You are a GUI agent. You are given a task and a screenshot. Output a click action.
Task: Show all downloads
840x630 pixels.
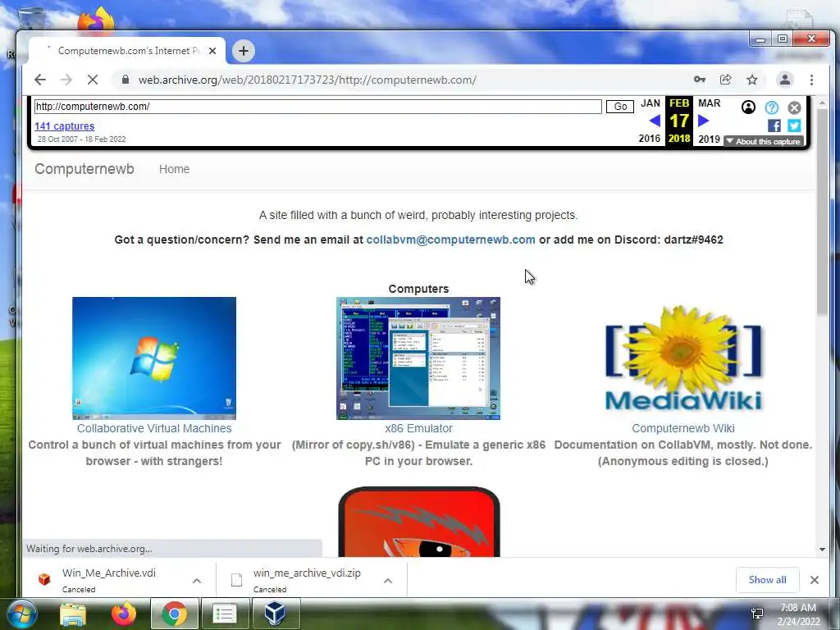tap(767, 580)
